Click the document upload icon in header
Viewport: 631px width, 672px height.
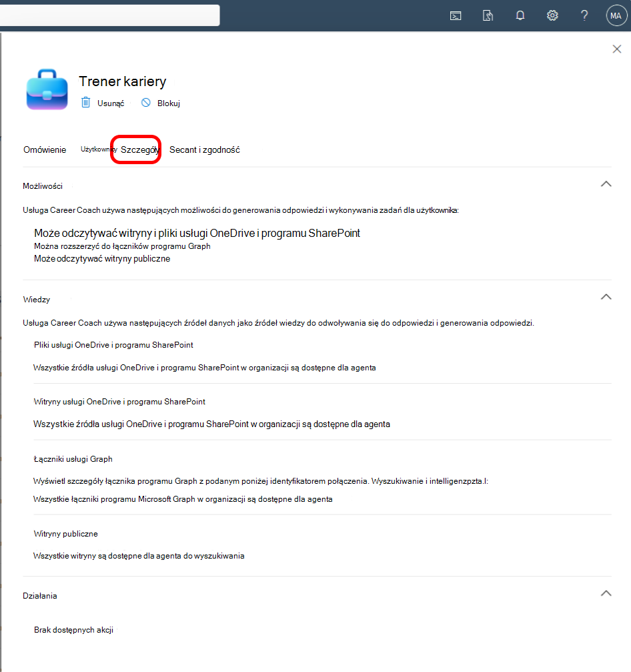coord(488,16)
